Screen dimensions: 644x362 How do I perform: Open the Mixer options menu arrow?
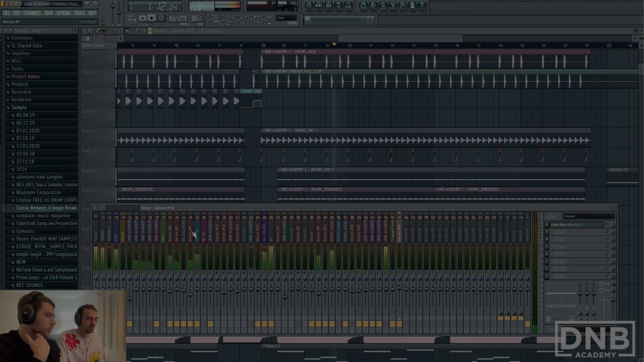95,208
